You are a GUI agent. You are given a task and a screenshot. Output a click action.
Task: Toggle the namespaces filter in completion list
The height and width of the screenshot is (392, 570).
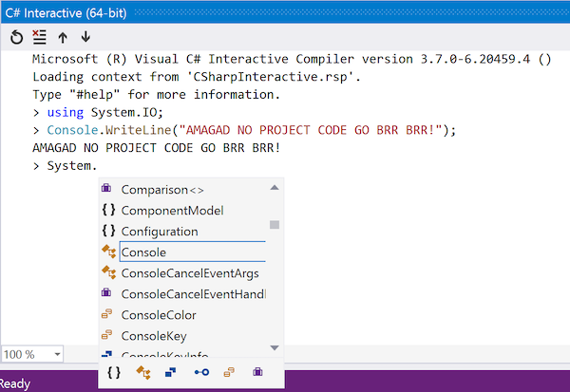(114, 372)
